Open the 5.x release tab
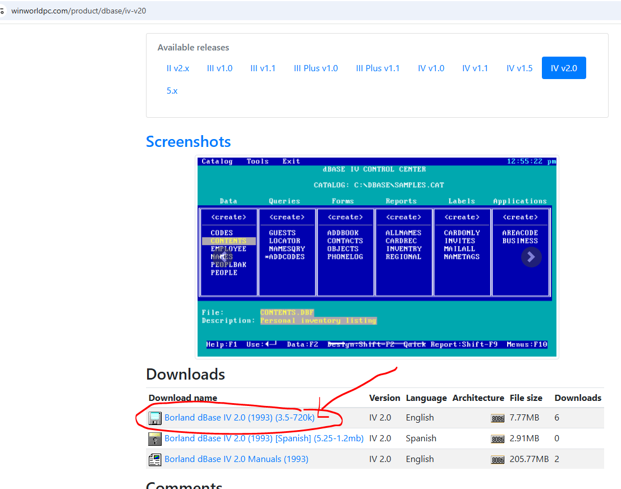The image size is (621, 489). point(172,91)
